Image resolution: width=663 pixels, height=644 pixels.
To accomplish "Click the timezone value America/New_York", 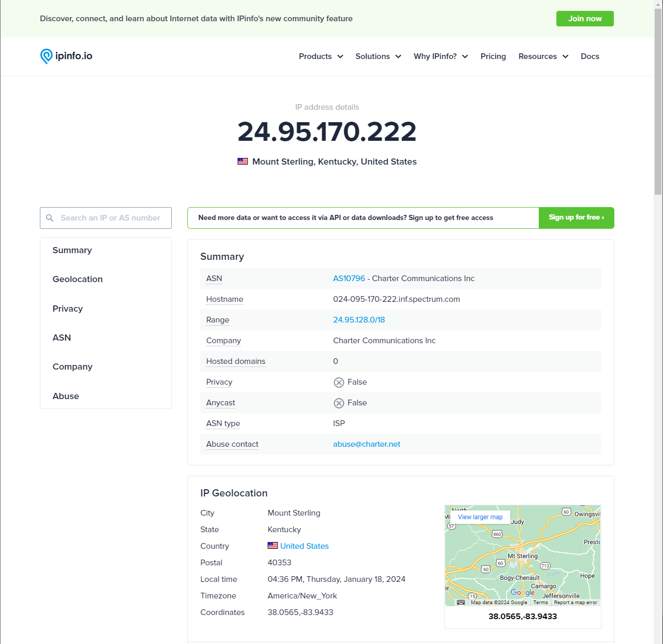I will pyautogui.click(x=302, y=595).
